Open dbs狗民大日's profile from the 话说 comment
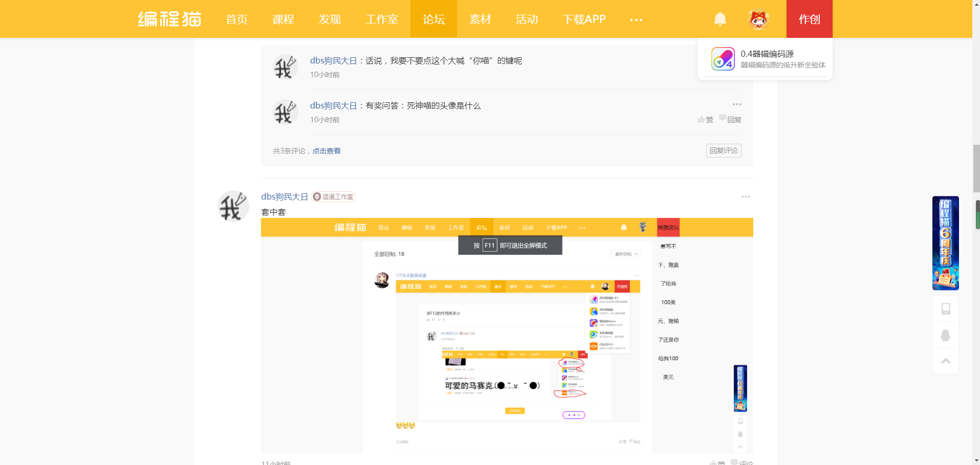The height and width of the screenshot is (465, 980). click(333, 60)
